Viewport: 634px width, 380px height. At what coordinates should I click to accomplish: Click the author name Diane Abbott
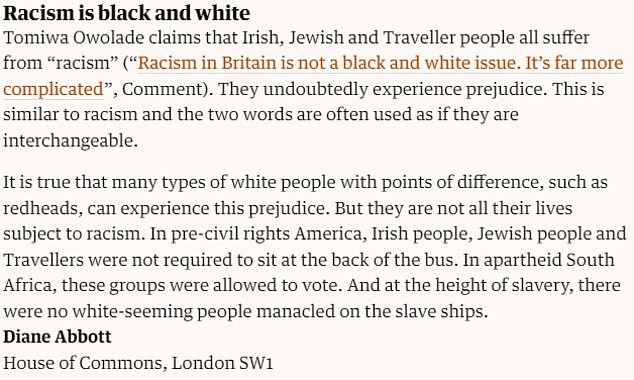coord(57,337)
